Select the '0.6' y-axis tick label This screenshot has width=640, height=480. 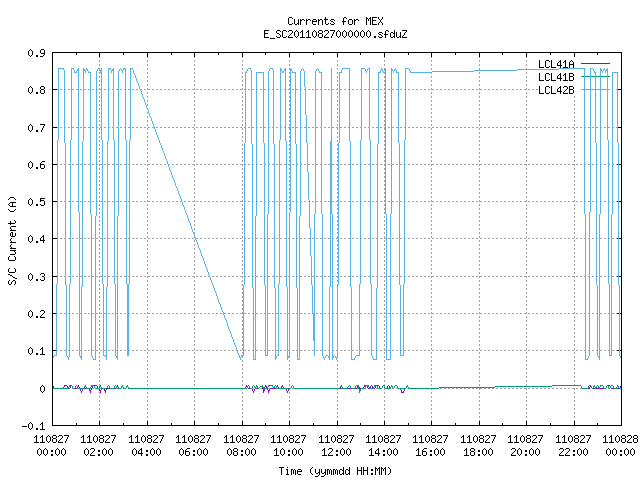(36, 165)
